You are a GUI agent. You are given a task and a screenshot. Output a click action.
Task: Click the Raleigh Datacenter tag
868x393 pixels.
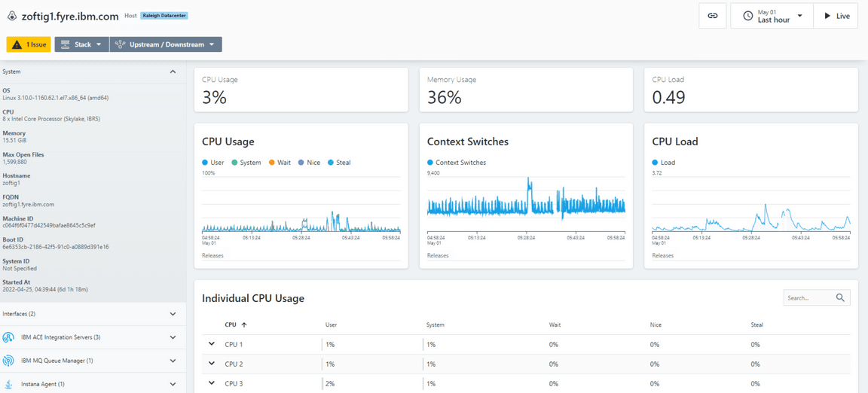(164, 16)
